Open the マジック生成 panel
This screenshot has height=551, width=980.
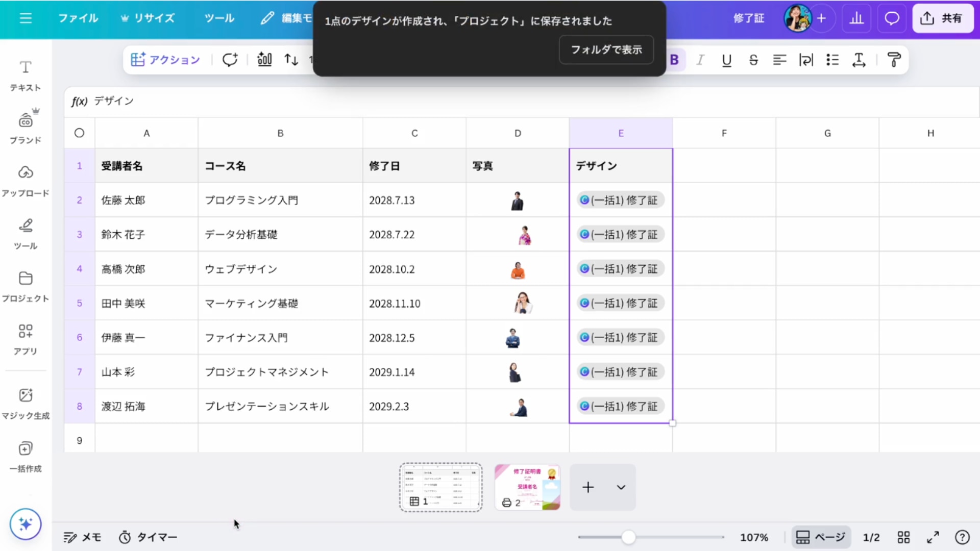point(26,404)
